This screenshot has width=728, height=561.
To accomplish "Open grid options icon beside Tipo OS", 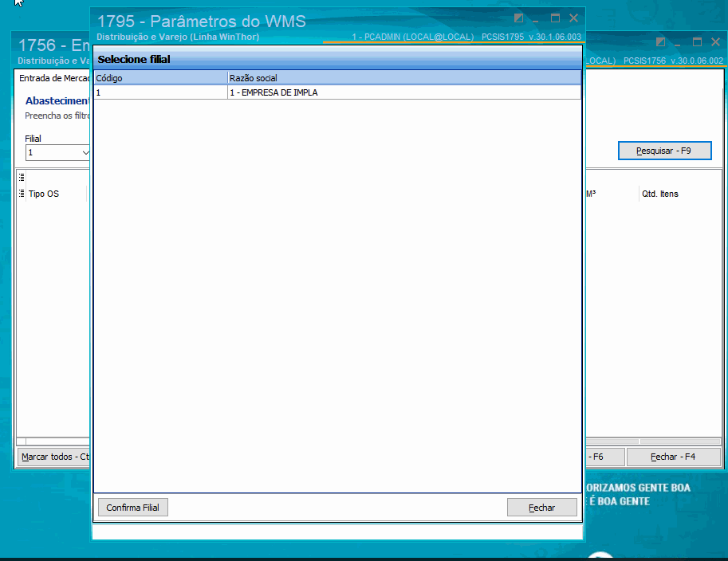I will coord(22,194).
